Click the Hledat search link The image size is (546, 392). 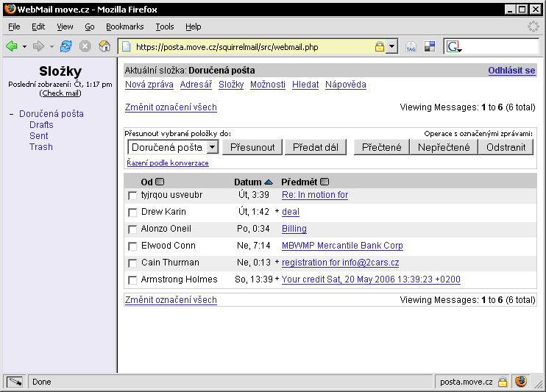coord(305,85)
